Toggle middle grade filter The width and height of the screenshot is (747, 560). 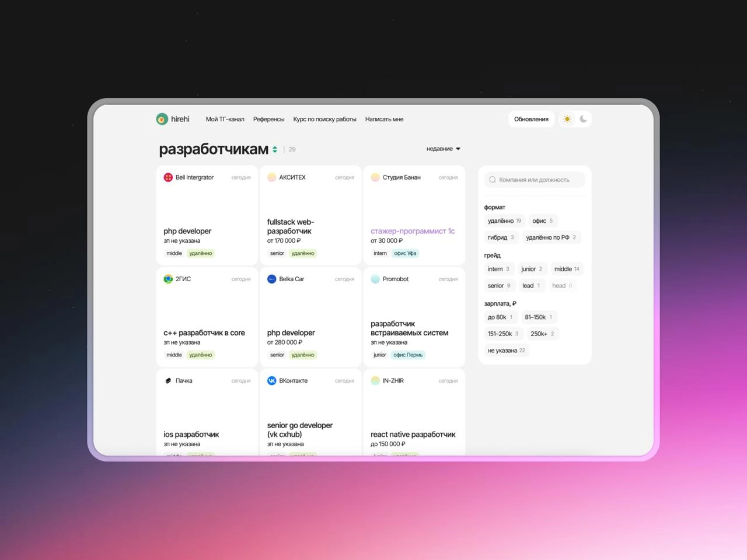[567, 269]
